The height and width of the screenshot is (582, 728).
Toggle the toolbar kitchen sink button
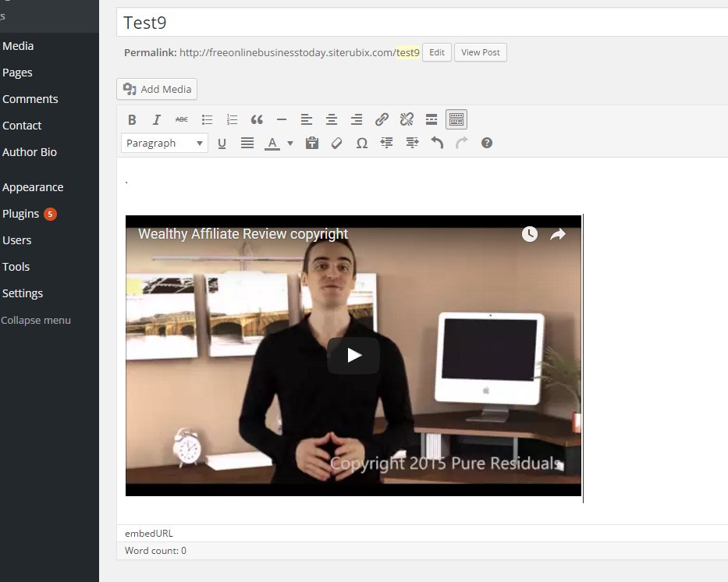click(x=456, y=119)
